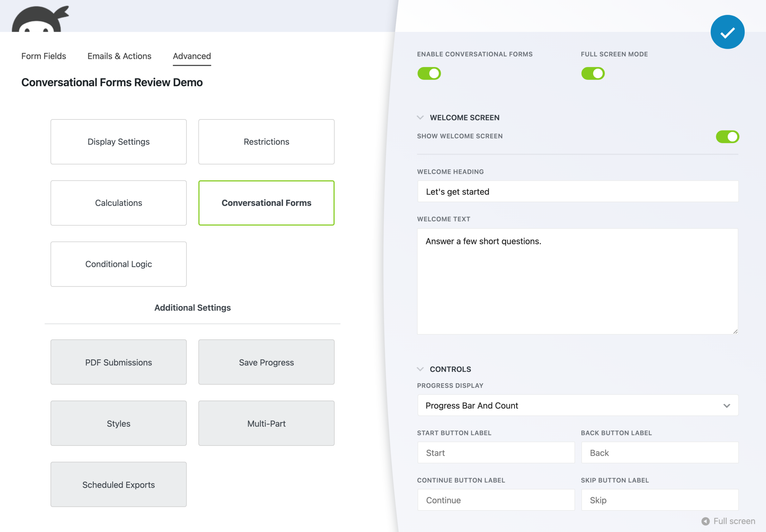766x532 pixels.
Task: Click the Welcome Heading input field
Action: 578,191
